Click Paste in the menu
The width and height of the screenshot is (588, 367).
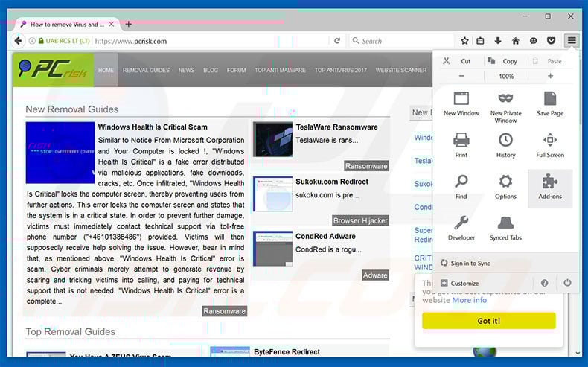click(x=549, y=61)
